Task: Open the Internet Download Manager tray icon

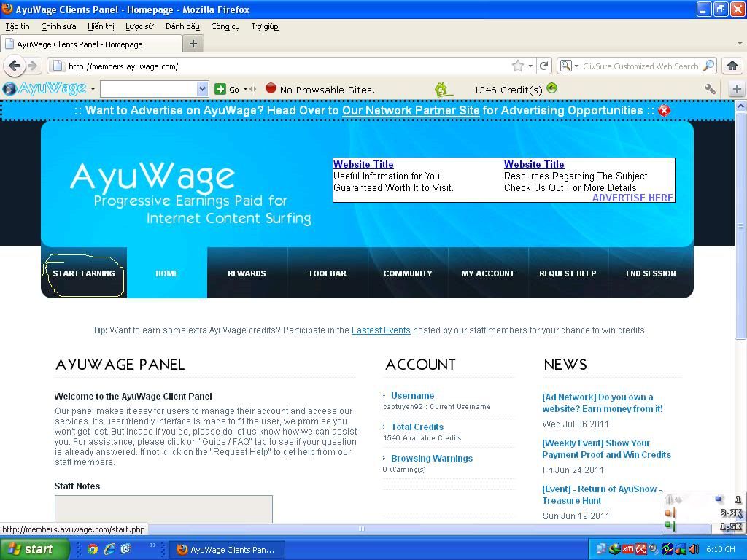Action: point(614,549)
